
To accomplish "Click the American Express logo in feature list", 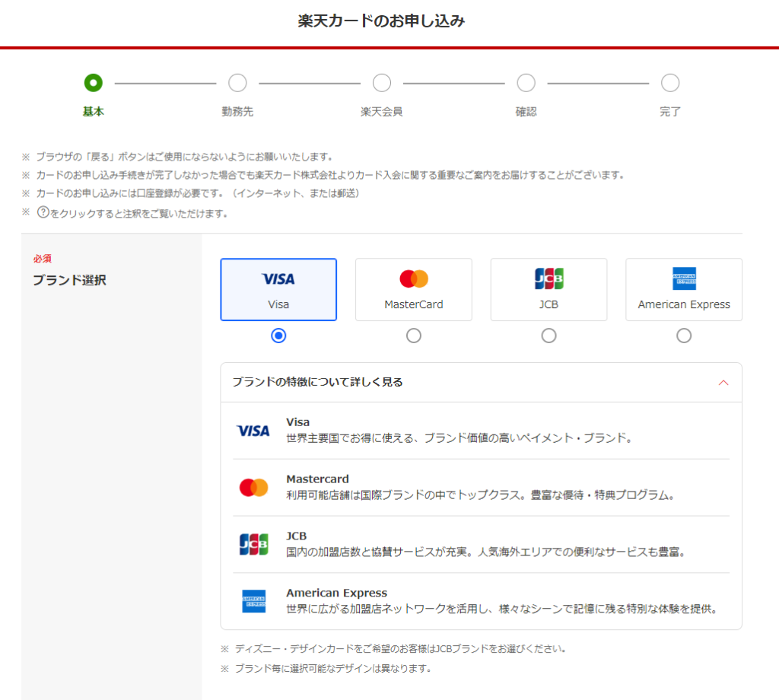I will [x=253, y=601].
